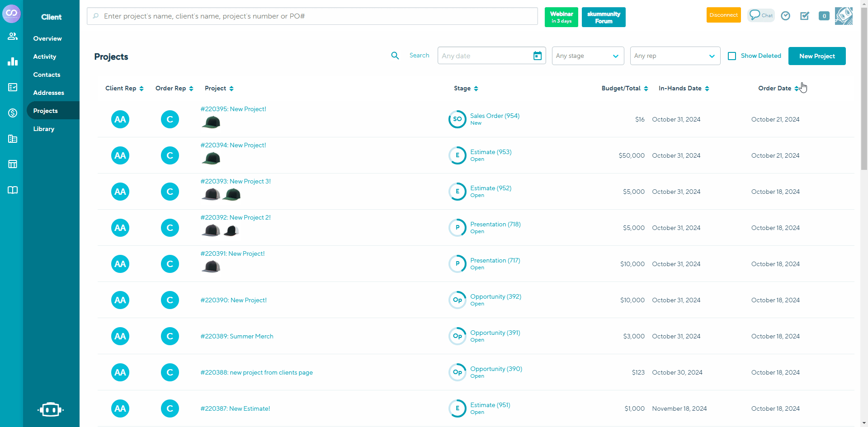
Task: Open the bar chart reports icon in sidebar
Action: point(12,61)
